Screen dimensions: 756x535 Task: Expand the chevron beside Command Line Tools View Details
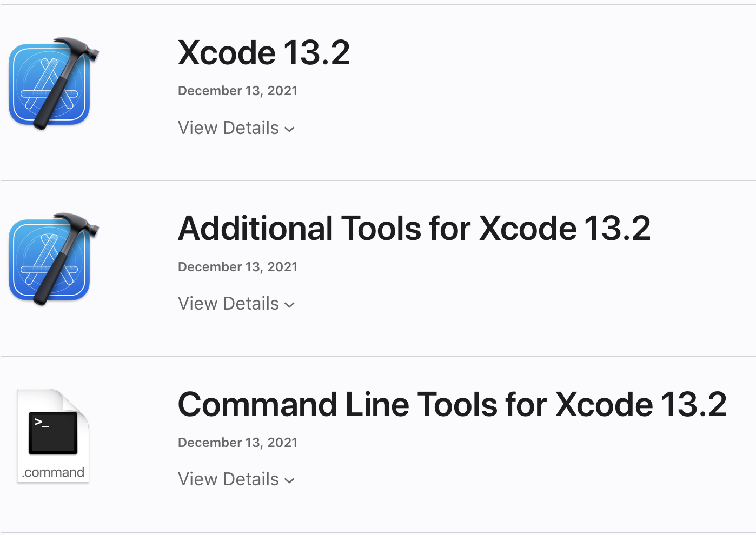tap(290, 480)
